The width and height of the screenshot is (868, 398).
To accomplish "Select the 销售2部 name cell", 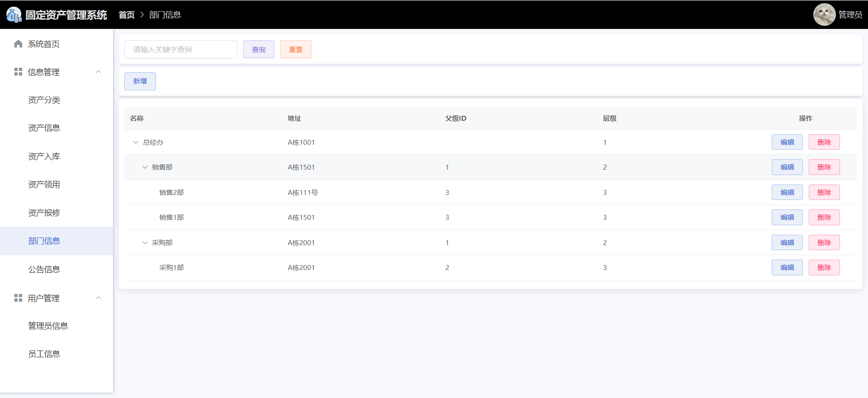I will [x=171, y=193].
